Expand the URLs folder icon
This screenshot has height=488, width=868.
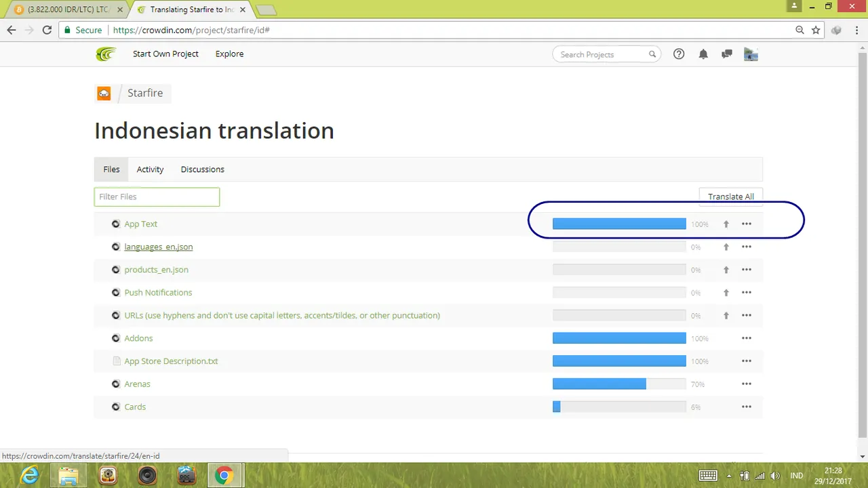tap(116, 315)
